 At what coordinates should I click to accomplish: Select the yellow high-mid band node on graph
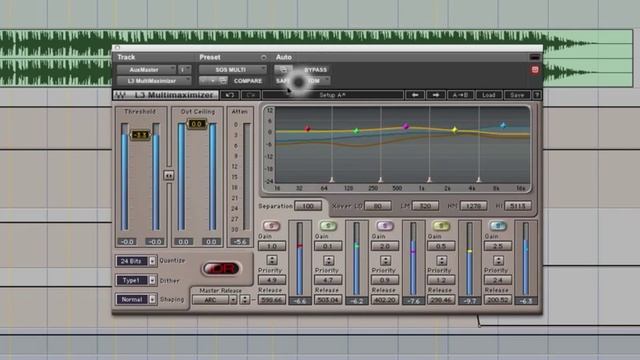[x=455, y=130]
